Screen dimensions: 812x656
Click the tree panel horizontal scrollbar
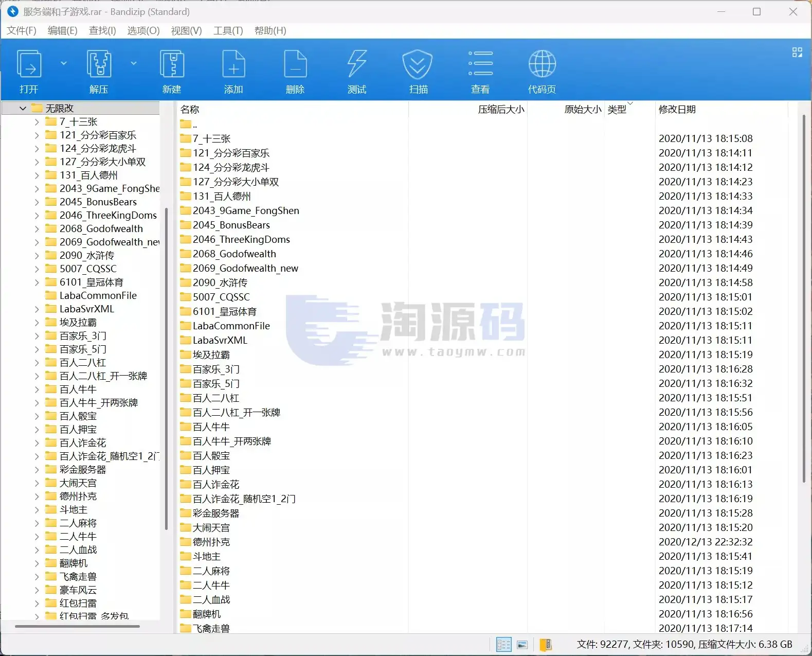tap(77, 626)
